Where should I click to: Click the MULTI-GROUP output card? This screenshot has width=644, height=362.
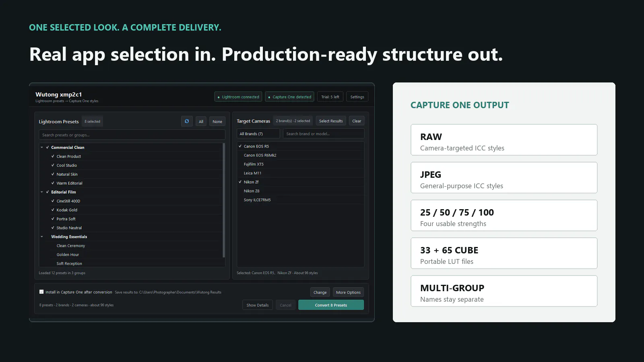coord(504,291)
